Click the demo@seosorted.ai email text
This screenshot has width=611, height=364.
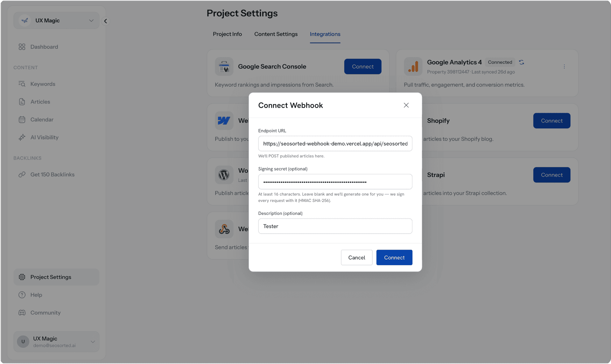point(54,346)
